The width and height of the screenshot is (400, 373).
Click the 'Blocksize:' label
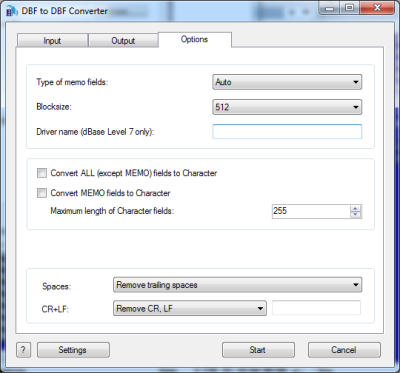pos(54,107)
